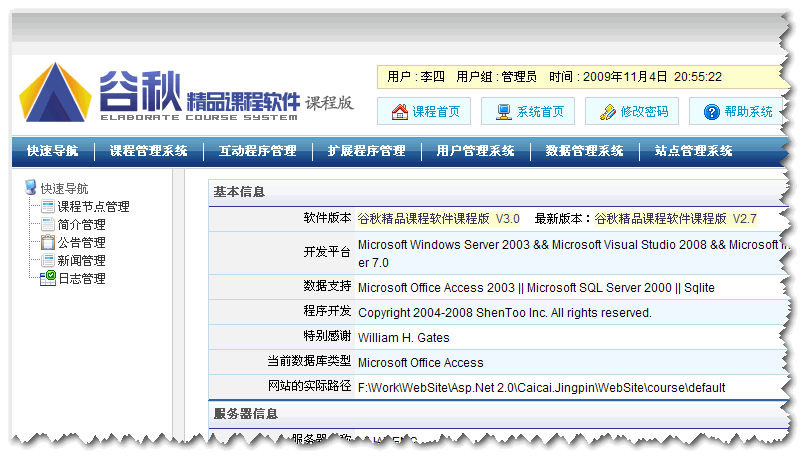Open the 扩展程序管理 menu
The width and height of the screenshot is (808, 461).
point(366,151)
